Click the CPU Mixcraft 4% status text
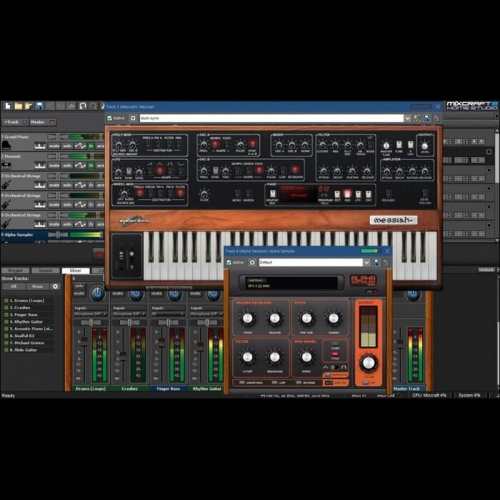The height and width of the screenshot is (500, 500). [x=429, y=395]
